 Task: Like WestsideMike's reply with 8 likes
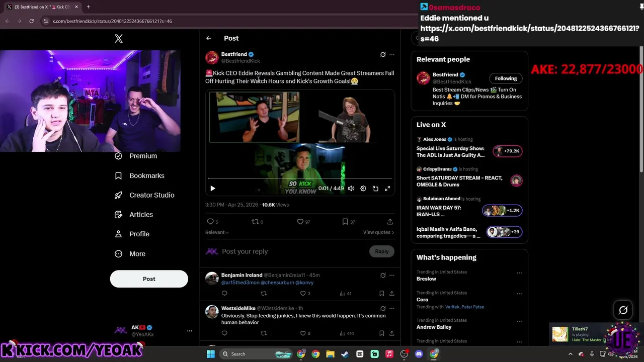(x=303, y=333)
